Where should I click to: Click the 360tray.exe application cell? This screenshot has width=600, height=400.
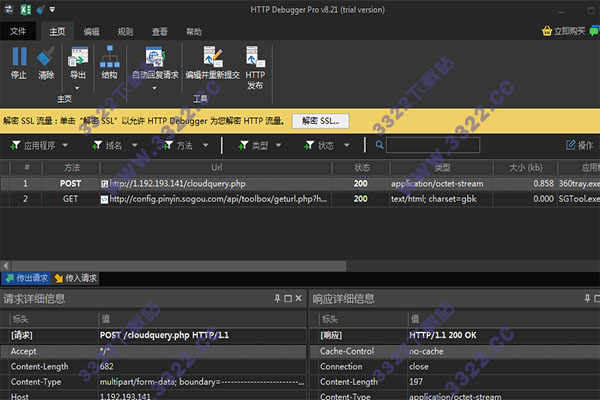pyautogui.click(x=579, y=184)
